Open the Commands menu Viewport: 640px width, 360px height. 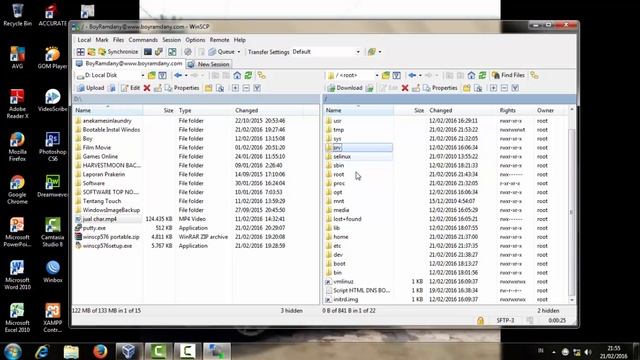[x=143, y=40]
